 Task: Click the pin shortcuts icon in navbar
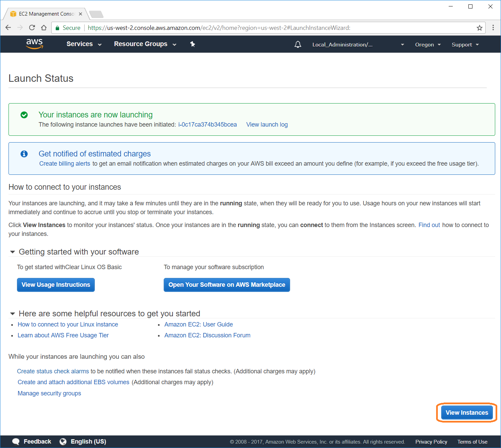click(x=193, y=44)
